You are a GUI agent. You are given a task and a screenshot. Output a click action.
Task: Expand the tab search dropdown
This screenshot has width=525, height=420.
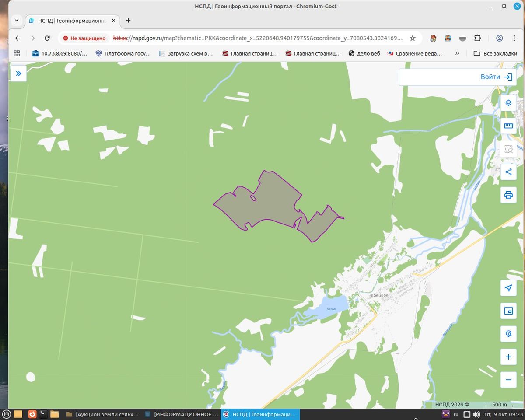pyautogui.click(x=17, y=21)
